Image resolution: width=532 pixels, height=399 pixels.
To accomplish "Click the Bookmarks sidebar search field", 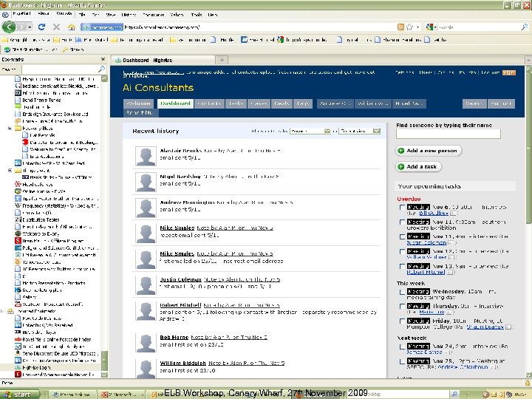I will [60, 69].
